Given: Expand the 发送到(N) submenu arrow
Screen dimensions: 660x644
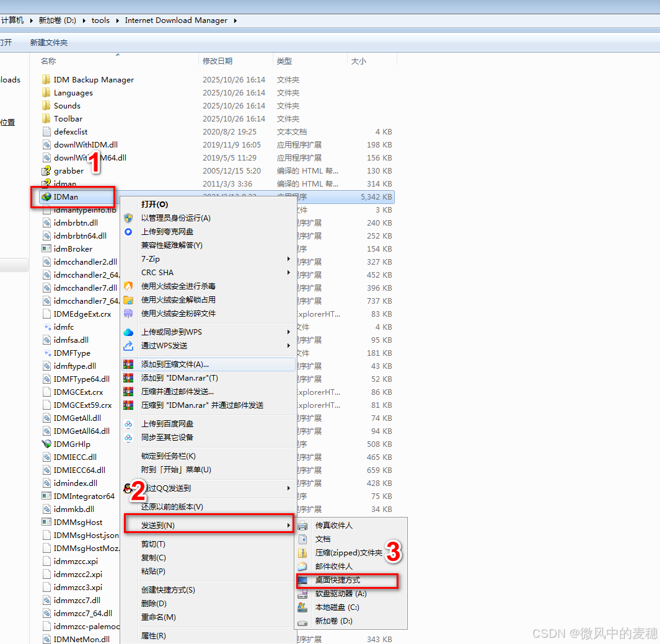Looking at the screenshot, I should pos(289,526).
